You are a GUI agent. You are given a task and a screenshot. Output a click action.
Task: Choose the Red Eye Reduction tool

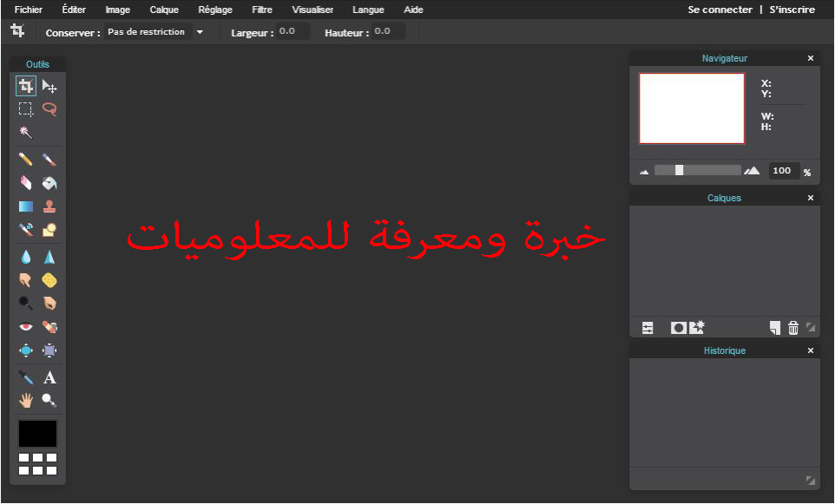click(25, 327)
